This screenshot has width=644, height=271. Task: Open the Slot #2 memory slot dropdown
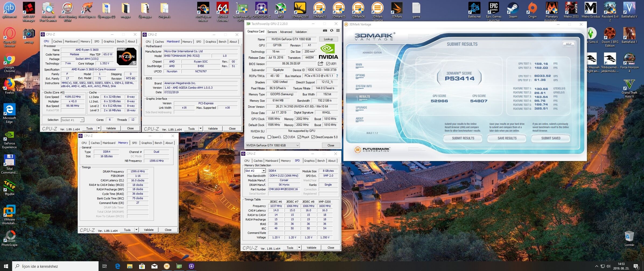[x=255, y=171]
